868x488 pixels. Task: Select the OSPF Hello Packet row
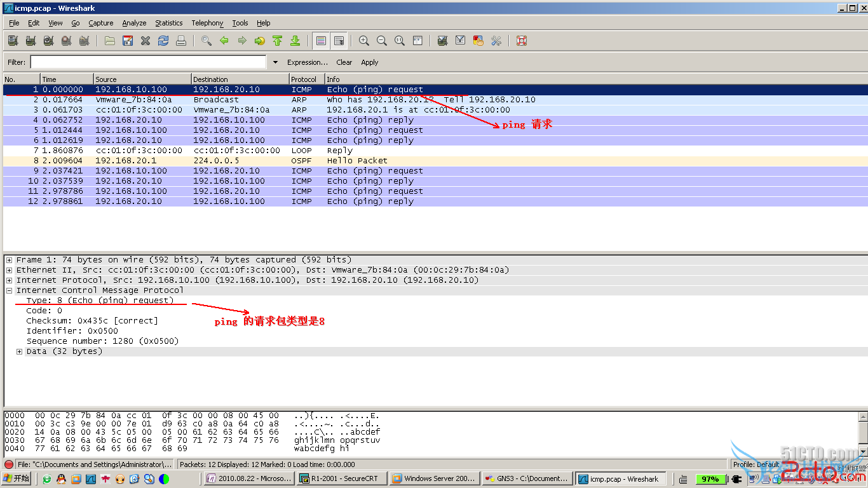coord(356,161)
